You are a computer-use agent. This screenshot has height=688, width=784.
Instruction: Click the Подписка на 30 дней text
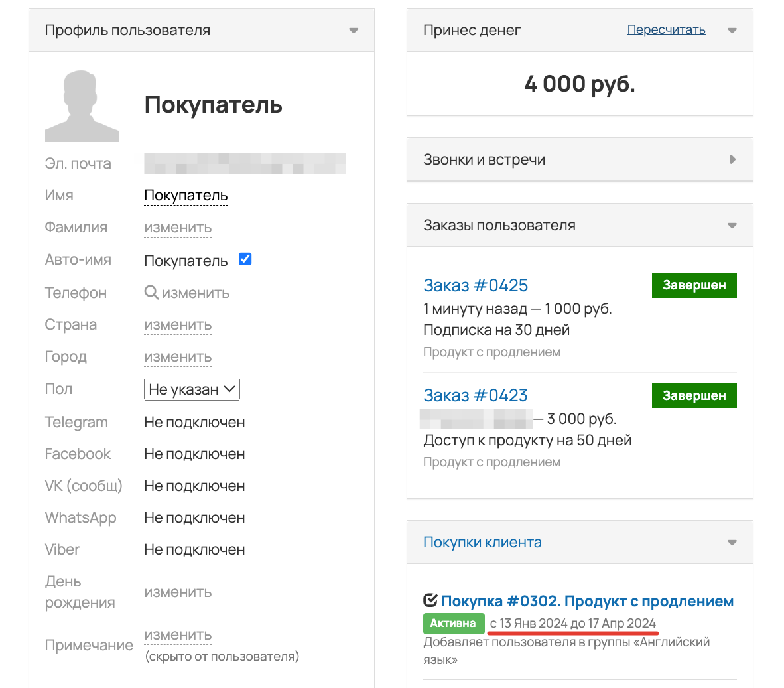coord(497,330)
